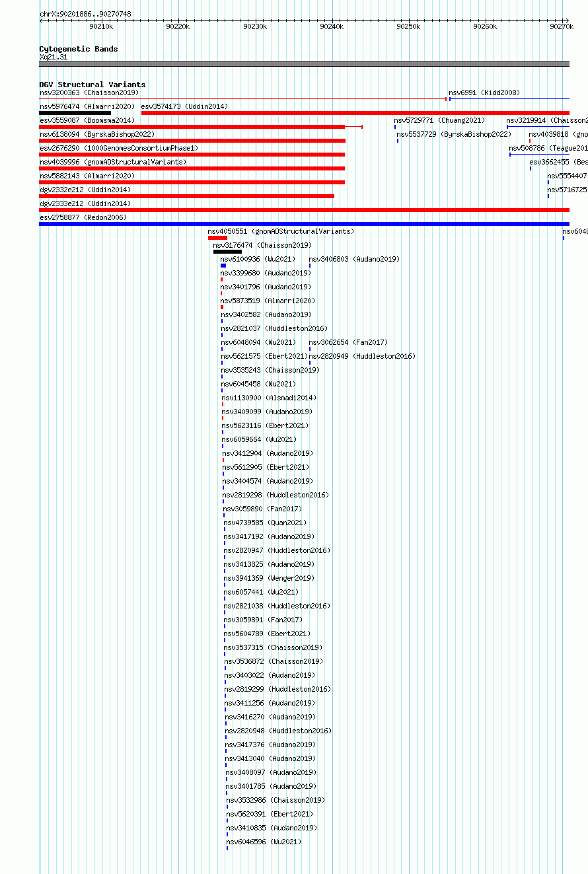
Task: Select the esv3559087 (Boomsma2014) label
Action: pos(87,120)
